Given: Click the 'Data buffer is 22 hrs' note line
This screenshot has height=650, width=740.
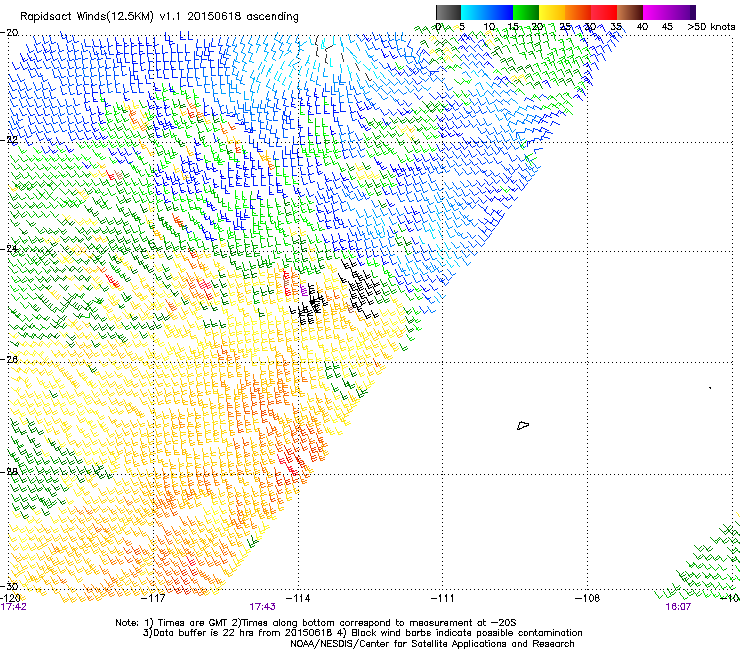Looking at the screenshot, I should (362, 633).
